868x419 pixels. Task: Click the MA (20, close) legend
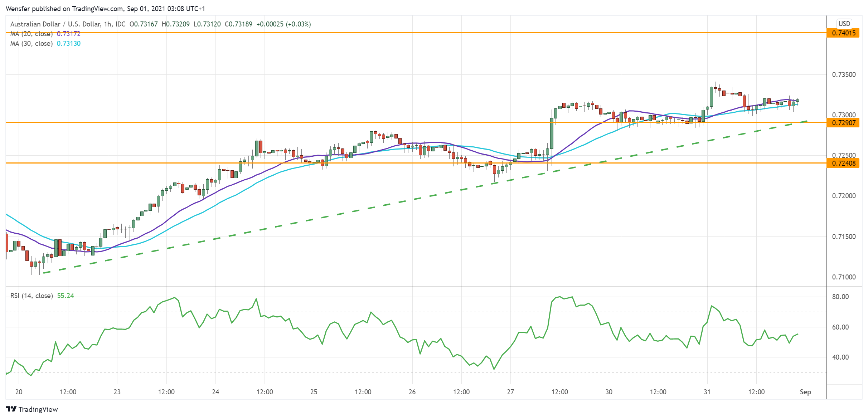pos(31,34)
